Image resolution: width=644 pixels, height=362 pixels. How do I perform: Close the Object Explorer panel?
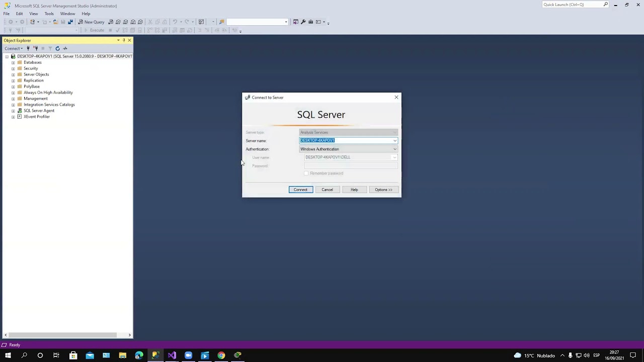pos(129,40)
